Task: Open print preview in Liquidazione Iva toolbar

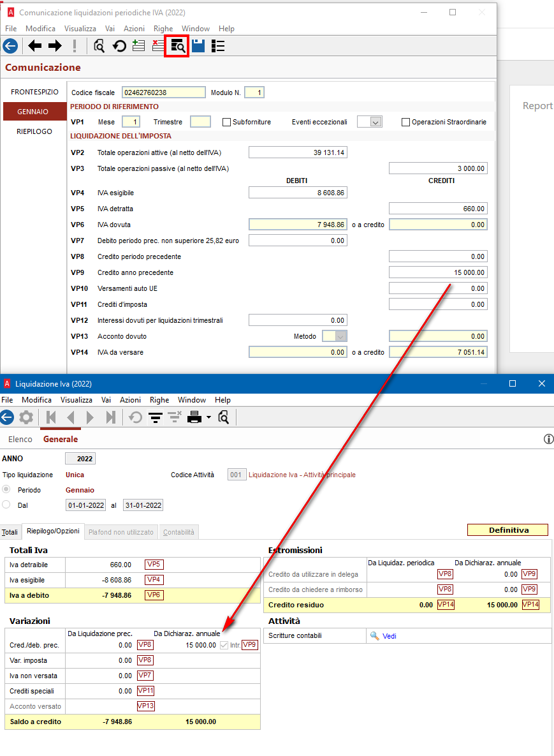Action: pos(224,417)
